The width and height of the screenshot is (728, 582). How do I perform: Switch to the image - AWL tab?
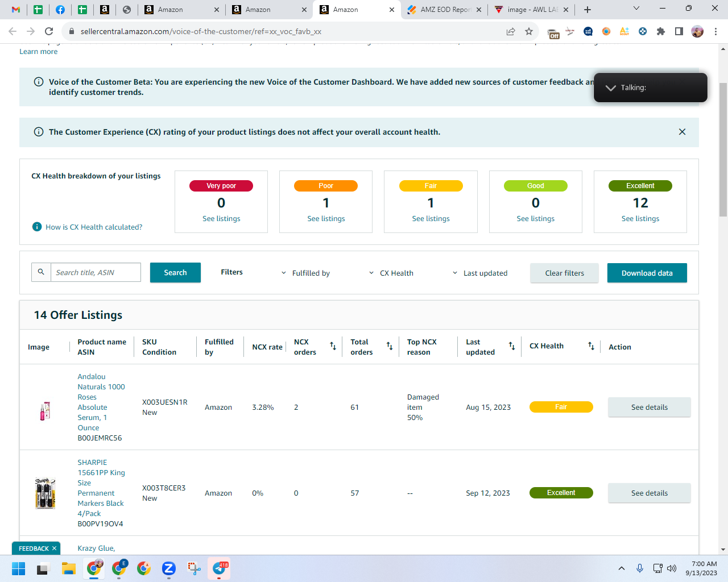pyautogui.click(x=531, y=10)
